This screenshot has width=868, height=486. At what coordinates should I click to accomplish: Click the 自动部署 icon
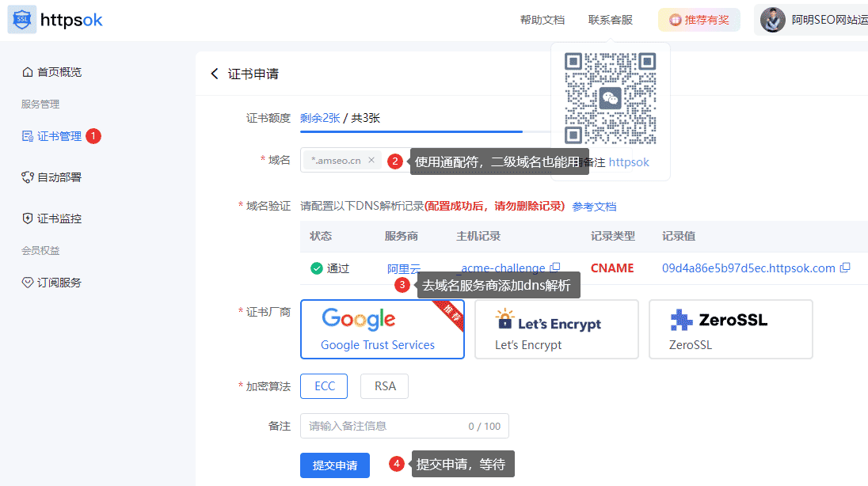pos(27,177)
